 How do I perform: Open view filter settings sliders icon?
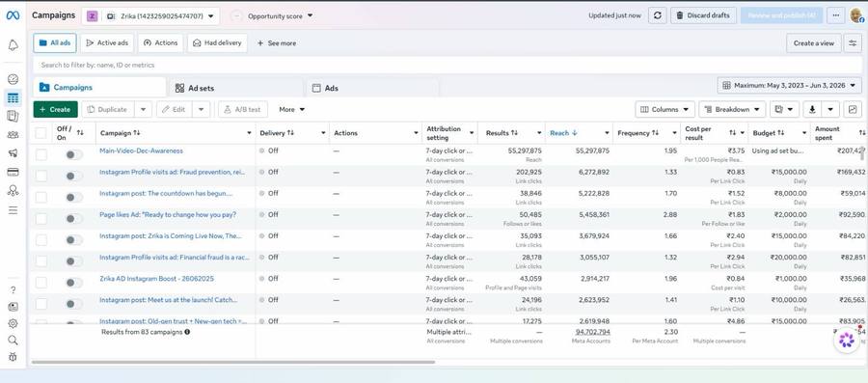click(854, 43)
